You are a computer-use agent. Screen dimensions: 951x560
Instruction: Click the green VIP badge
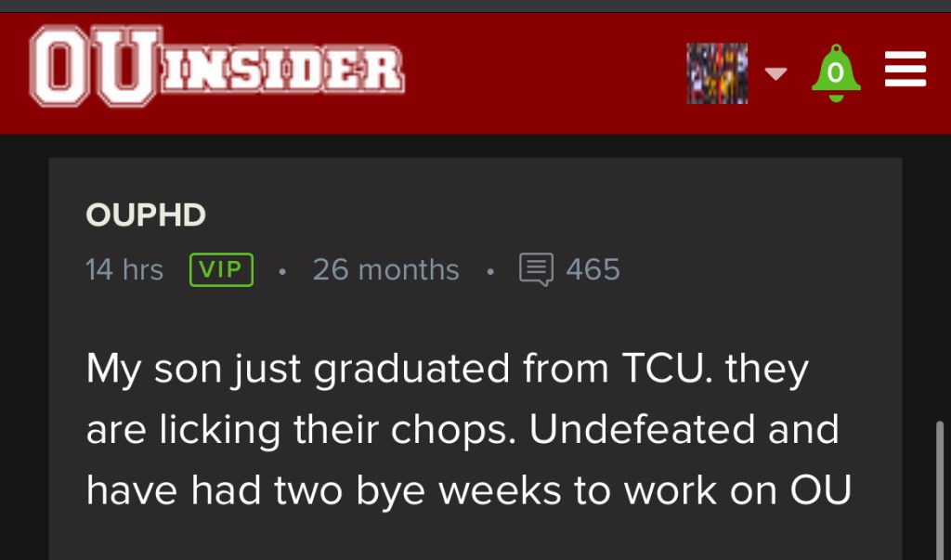click(221, 269)
